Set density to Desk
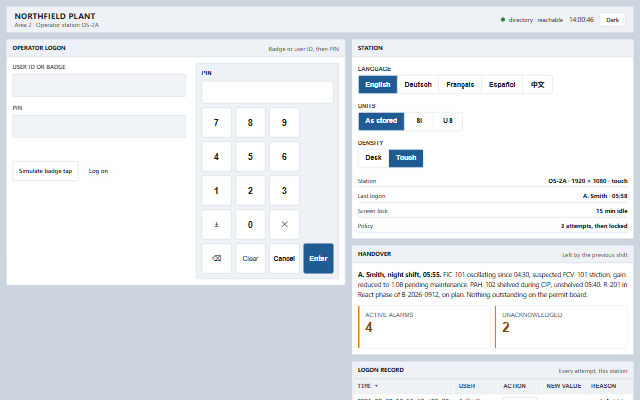640x400 pixels. tap(373, 158)
